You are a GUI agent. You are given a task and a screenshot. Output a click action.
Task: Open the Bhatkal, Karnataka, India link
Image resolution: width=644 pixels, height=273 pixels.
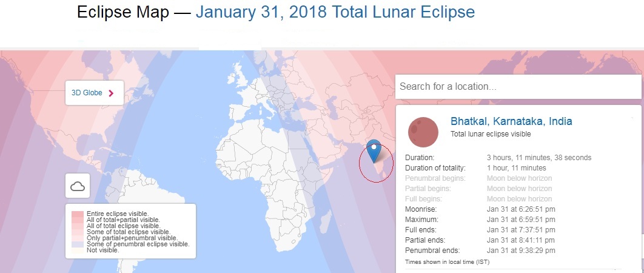(x=511, y=121)
